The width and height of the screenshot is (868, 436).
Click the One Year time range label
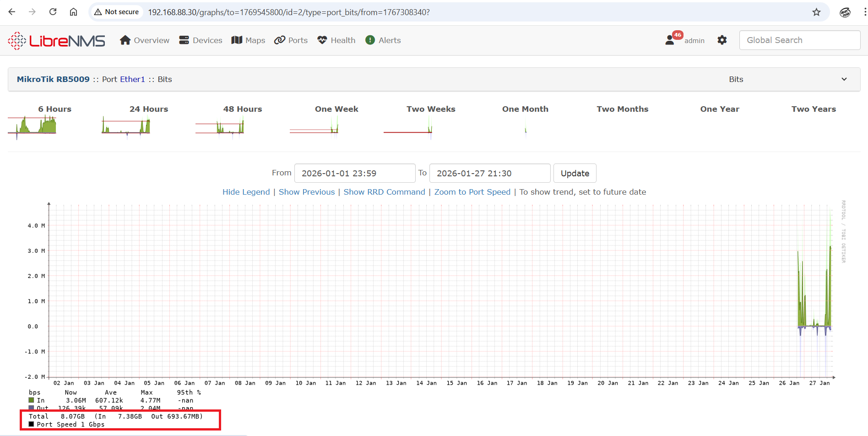(720, 109)
